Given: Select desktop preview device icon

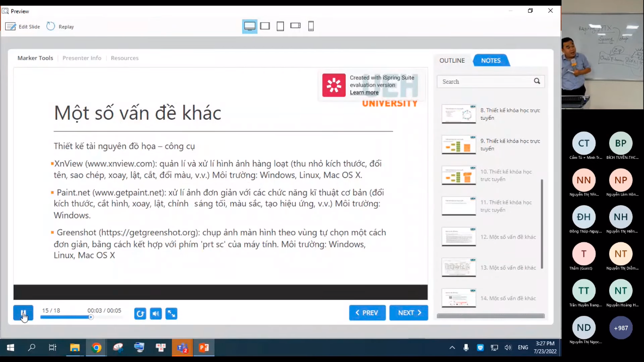Looking at the screenshot, I should point(250,26).
